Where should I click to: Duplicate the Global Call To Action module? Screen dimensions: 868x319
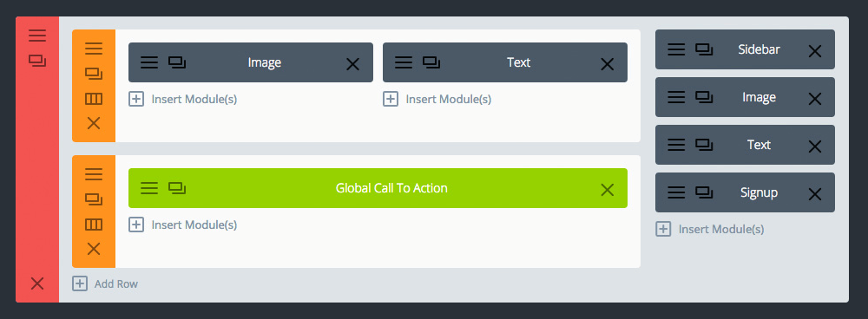coord(177,188)
